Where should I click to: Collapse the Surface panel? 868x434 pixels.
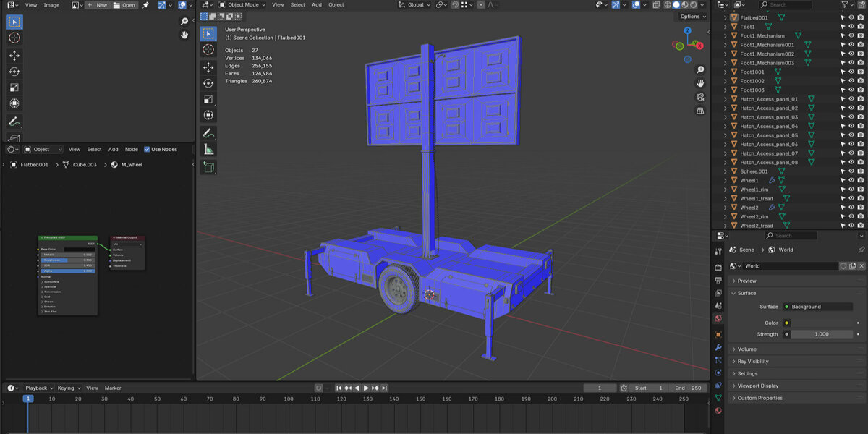pos(747,293)
